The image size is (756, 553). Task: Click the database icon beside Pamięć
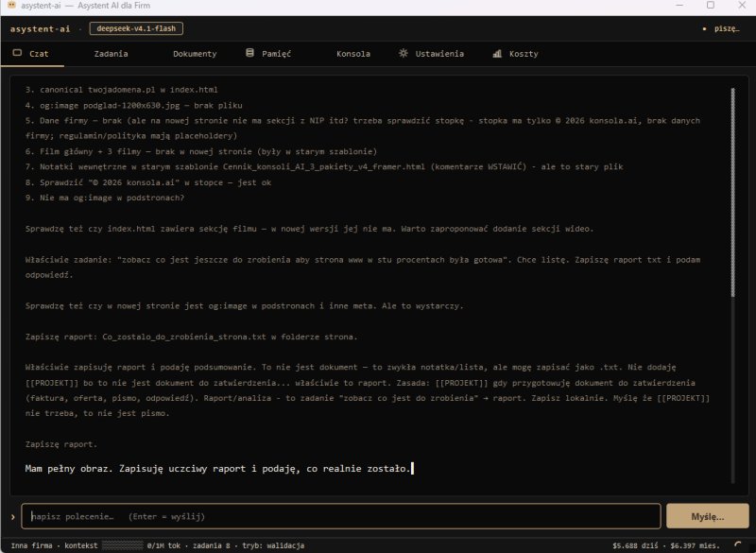249,53
